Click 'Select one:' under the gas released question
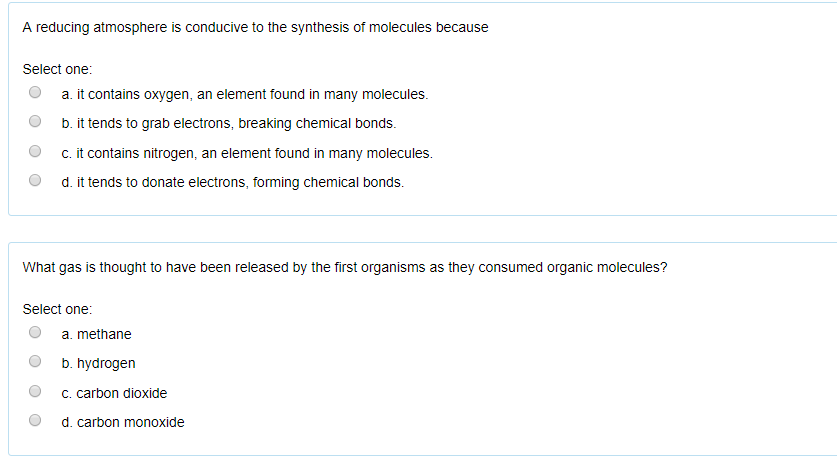 (x=57, y=309)
